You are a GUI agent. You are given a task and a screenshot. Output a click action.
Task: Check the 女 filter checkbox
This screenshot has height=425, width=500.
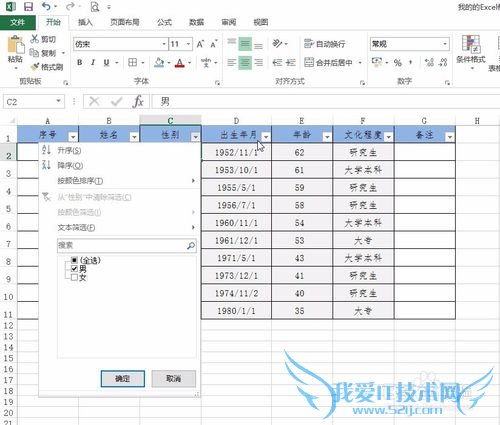74,277
